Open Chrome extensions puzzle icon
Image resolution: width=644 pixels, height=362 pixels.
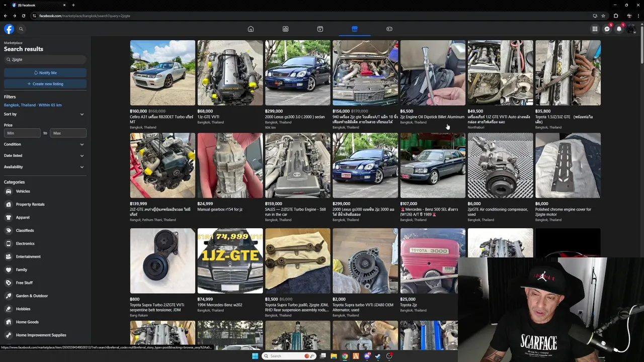(x=616, y=16)
